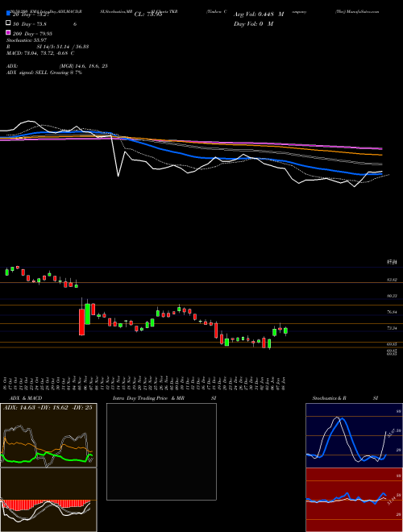Click 'ADX signal: SELL Growing @ 7%' text
Image resolution: width=403 pixels, height=532 pixels.
44,73
